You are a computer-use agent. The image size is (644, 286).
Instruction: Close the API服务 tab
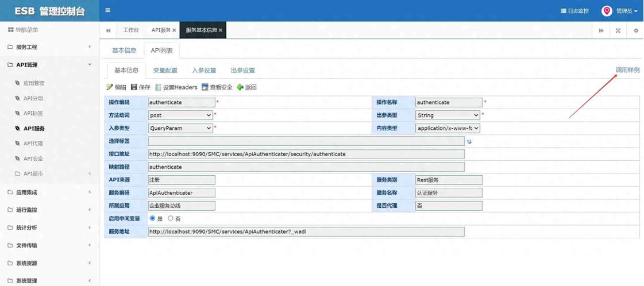click(174, 30)
